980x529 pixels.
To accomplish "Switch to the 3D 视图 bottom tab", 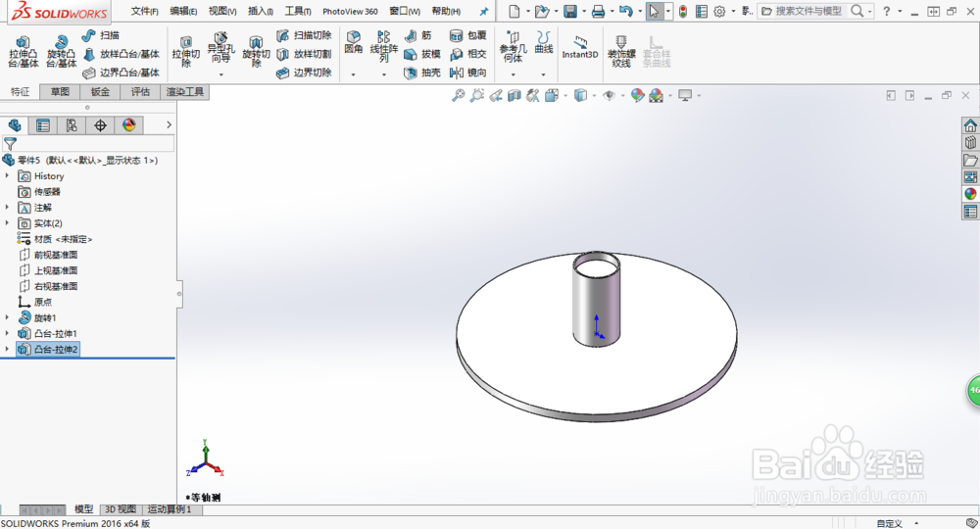I will [x=120, y=509].
